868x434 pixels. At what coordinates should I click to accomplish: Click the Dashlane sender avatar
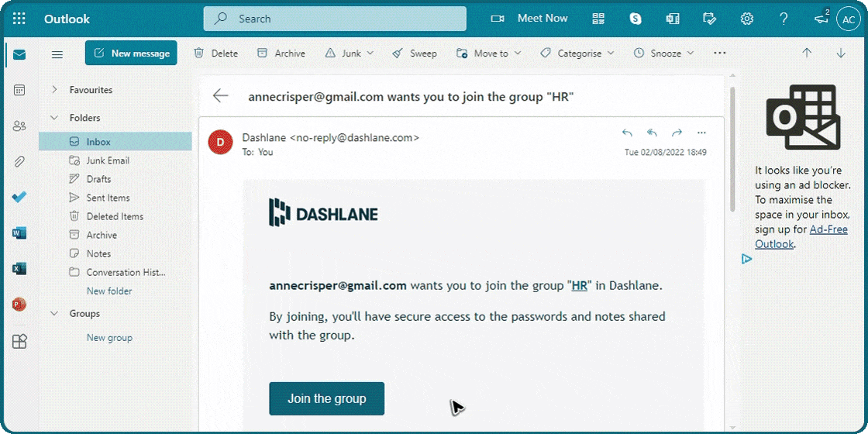pyautogui.click(x=220, y=143)
